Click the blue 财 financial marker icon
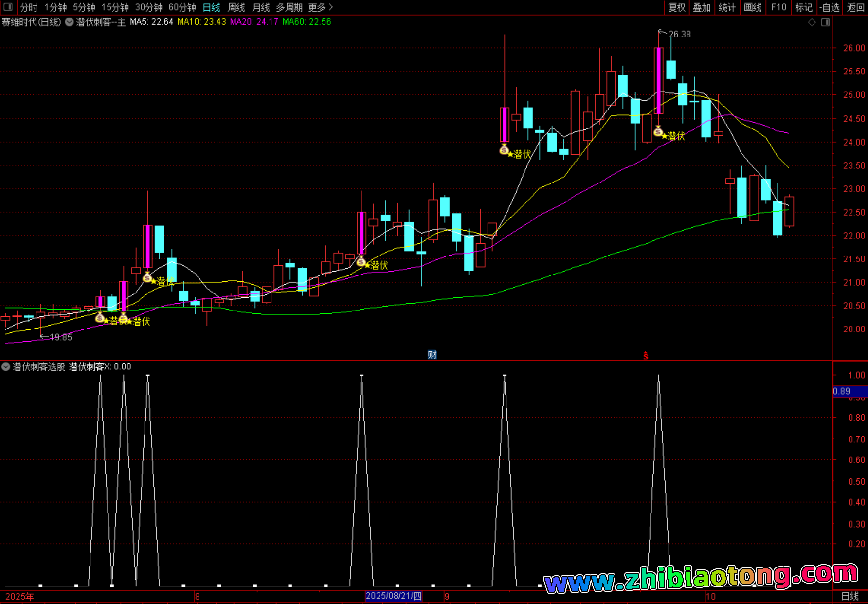 (432, 355)
